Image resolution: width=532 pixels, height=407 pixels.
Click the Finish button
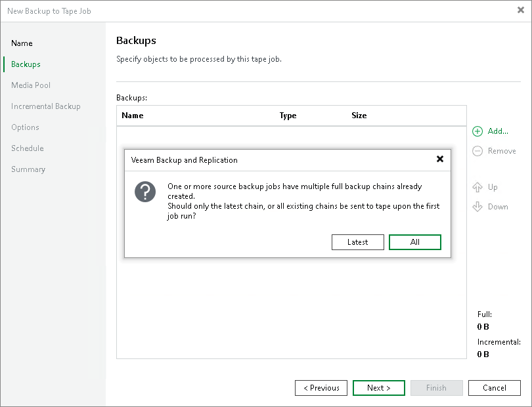click(437, 388)
